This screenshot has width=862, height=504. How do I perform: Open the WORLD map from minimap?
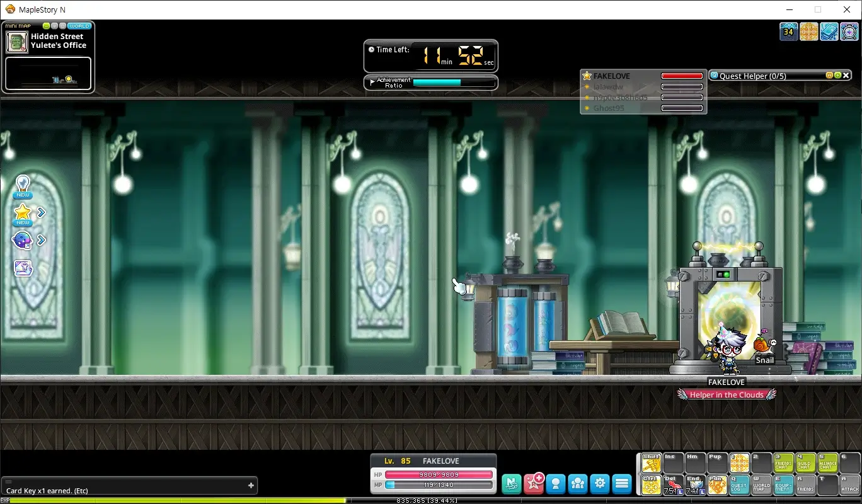[x=79, y=26]
